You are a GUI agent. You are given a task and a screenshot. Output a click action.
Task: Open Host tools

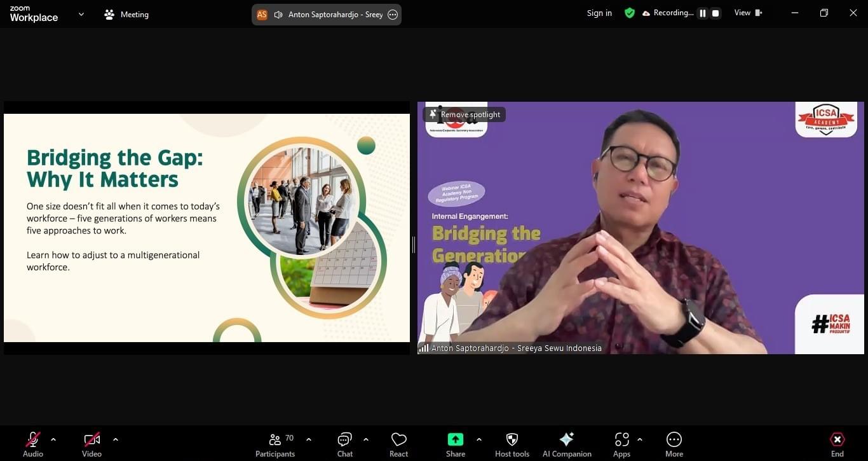512,443
